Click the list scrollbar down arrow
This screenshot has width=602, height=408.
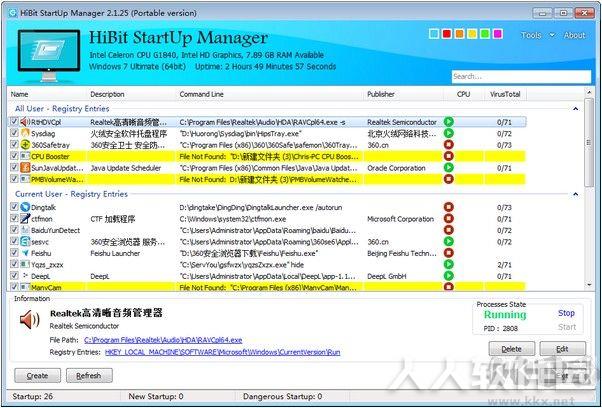point(589,285)
